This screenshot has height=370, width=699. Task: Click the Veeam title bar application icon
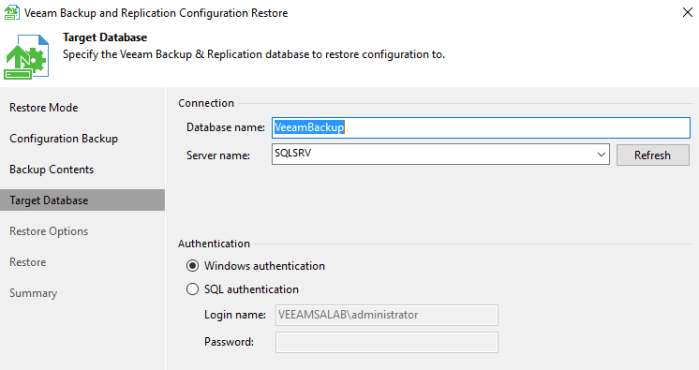12,12
